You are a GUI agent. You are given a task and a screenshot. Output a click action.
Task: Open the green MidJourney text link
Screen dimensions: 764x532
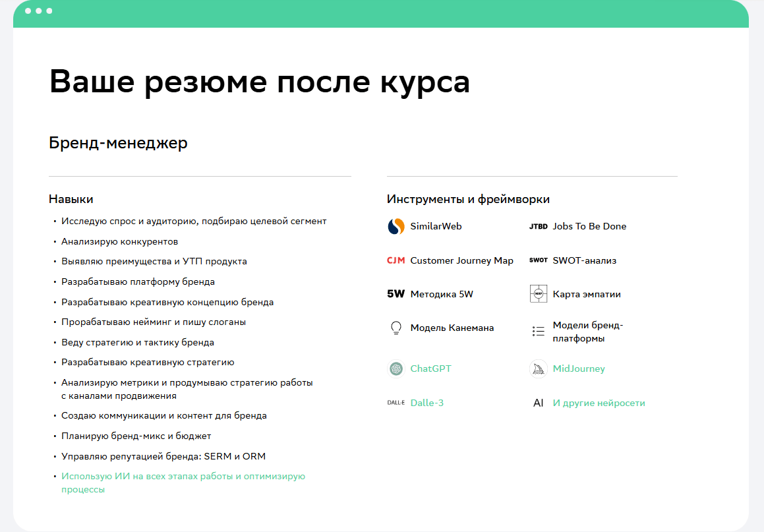(578, 369)
